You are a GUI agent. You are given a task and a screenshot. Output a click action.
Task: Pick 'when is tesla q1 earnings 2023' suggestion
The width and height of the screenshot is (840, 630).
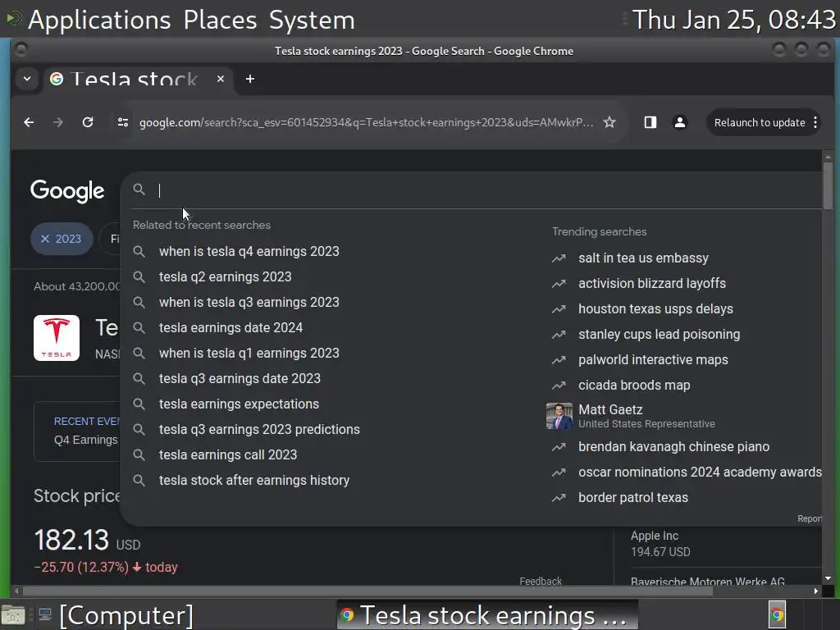249,353
